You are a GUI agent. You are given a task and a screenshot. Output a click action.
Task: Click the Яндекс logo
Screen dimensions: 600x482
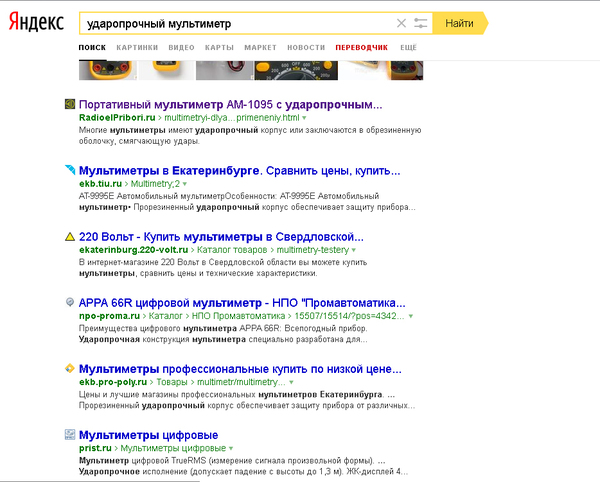[x=36, y=22]
